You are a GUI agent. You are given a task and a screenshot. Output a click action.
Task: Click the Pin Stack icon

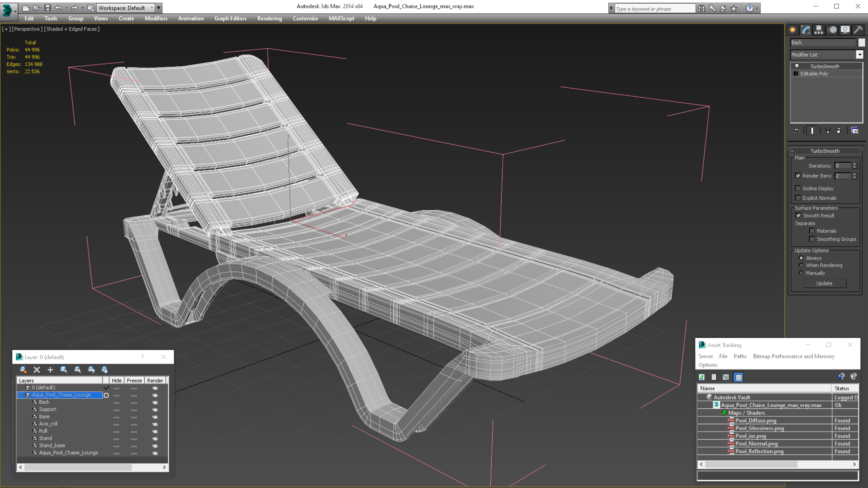(796, 131)
